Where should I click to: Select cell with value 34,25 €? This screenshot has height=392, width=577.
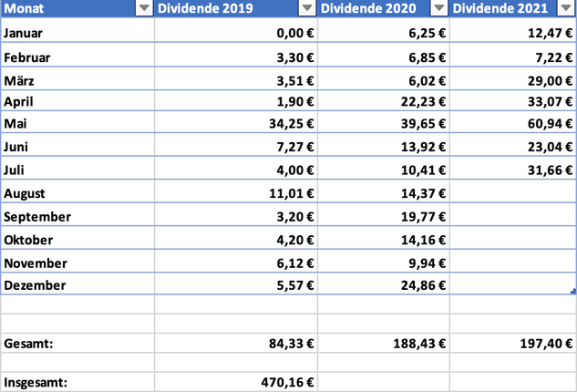[236, 122]
